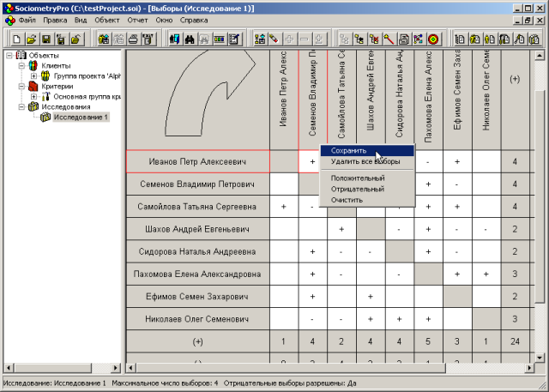Click the New document toolbar icon
Screen dimensions: 549x392
(17, 39)
